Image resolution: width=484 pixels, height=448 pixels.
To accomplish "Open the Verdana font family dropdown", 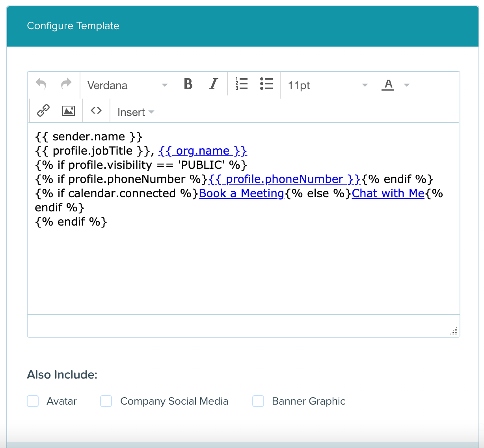I will tap(128, 85).
